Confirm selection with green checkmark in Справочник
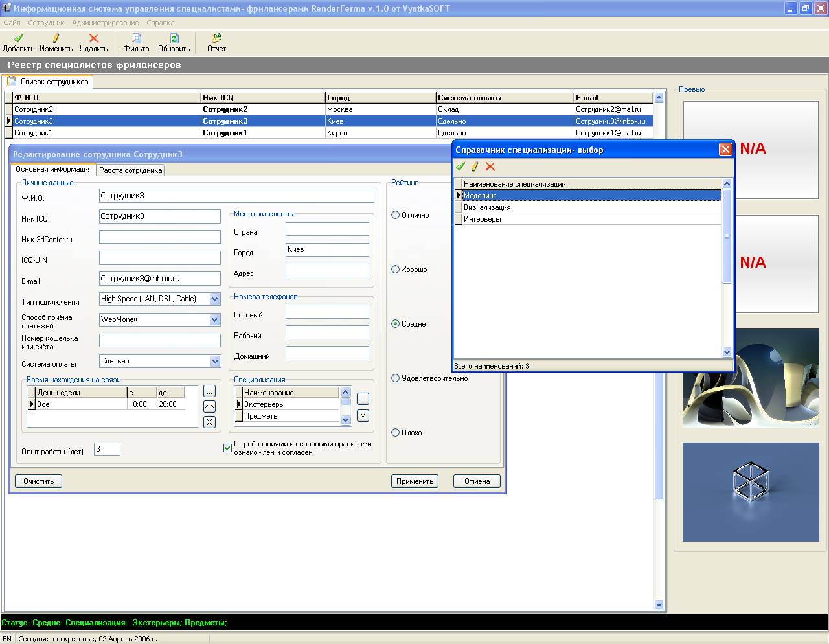This screenshot has height=644, width=829. click(460, 167)
